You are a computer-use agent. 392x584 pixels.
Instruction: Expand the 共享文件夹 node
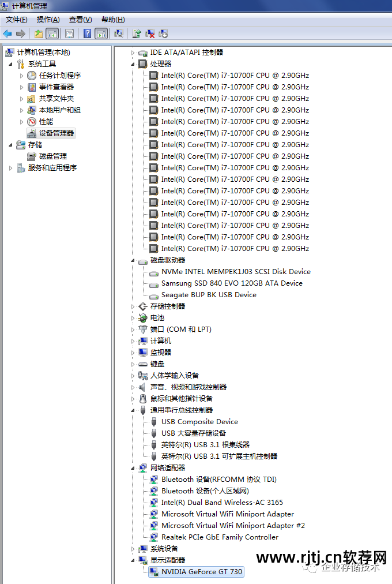point(21,99)
